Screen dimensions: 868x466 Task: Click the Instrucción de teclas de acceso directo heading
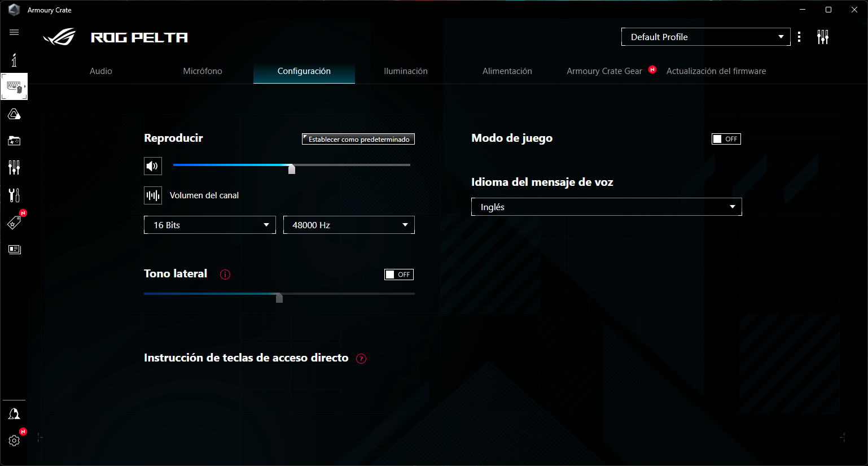246,358
